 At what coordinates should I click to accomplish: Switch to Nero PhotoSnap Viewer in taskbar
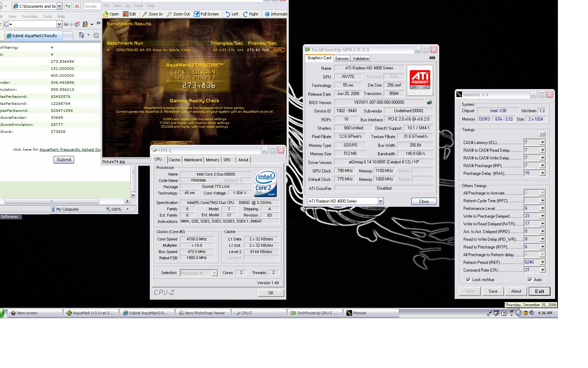[x=203, y=313]
